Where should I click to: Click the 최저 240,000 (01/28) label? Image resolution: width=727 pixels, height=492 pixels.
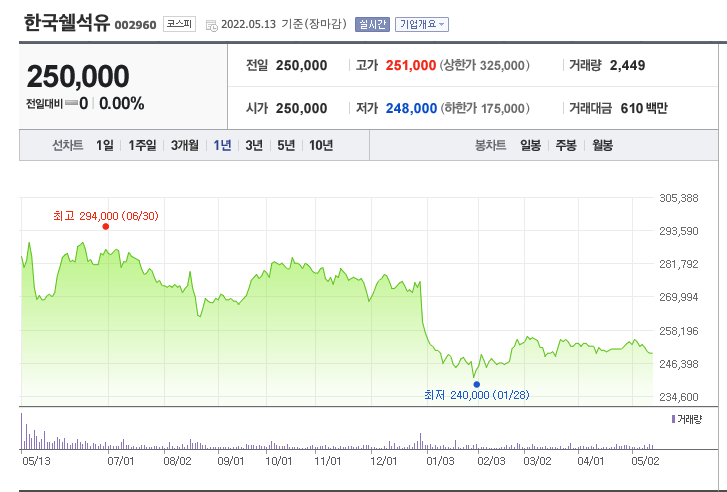pyautogui.click(x=477, y=395)
